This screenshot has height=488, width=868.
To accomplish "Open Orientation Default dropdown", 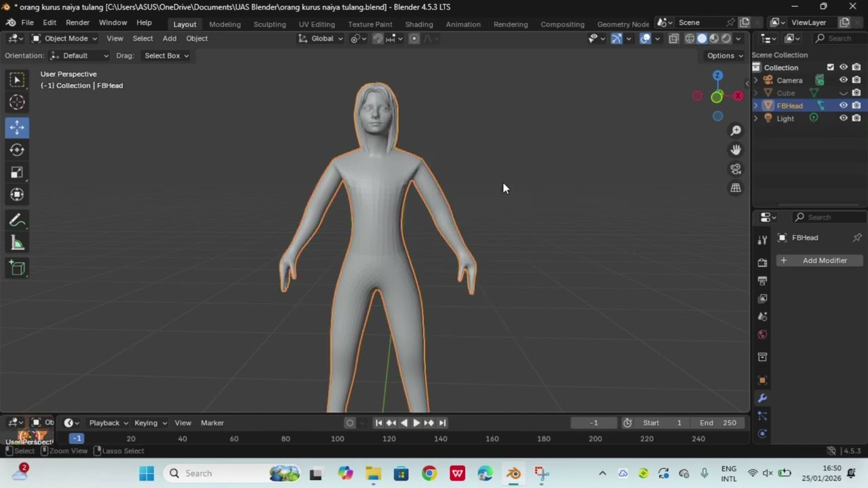I will (79, 56).
